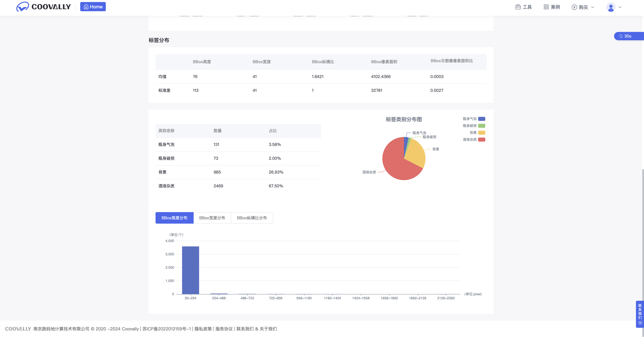Switch to BBox纵横比分布 tab
Screen dimensions: 644x337
(x=252, y=218)
